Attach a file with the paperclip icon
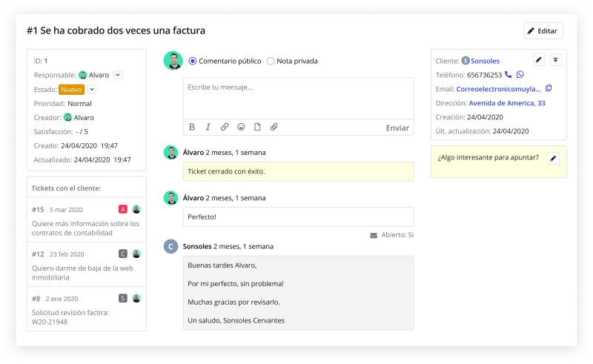The height and width of the screenshot is (364, 593). pos(274,128)
